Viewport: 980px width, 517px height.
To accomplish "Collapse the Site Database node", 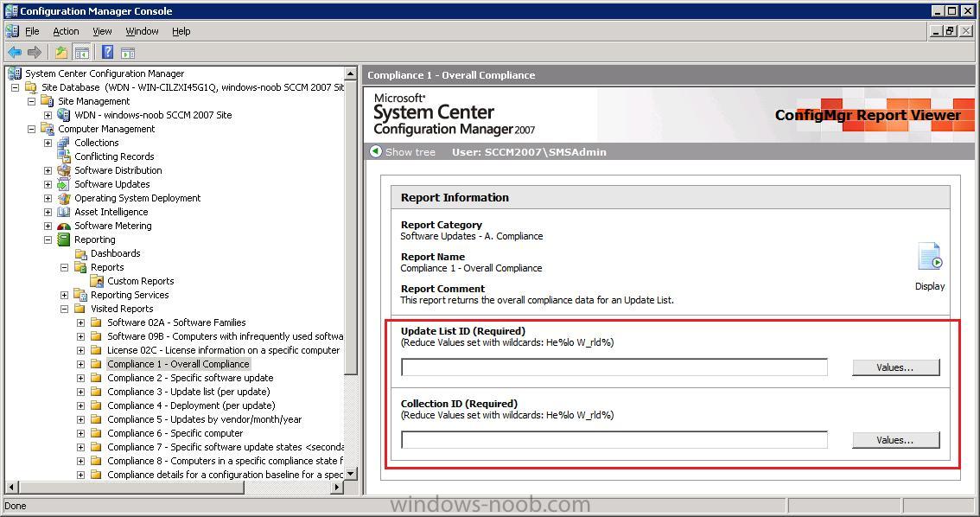I will [x=15, y=87].
